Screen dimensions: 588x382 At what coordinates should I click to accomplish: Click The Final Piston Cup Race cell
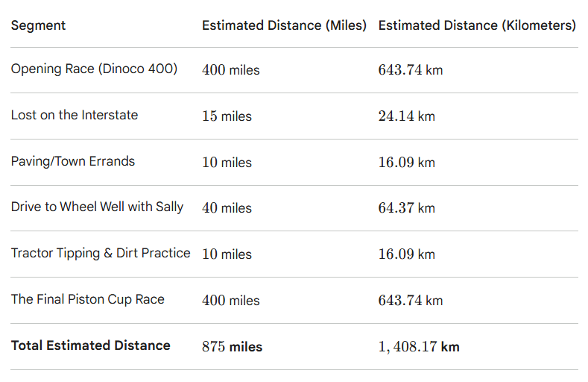[88, 299]
